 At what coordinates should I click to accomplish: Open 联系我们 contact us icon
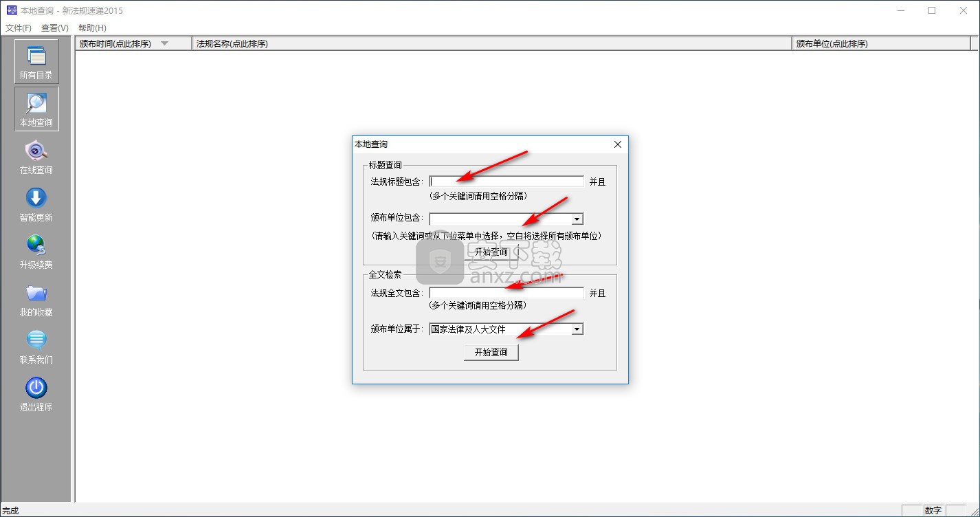coord(36,346)
